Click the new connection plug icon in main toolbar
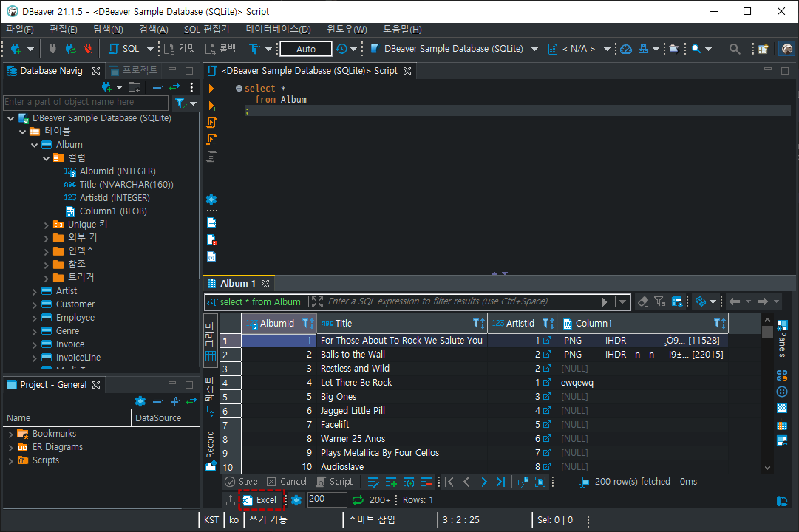 click(x=16, y=49)
